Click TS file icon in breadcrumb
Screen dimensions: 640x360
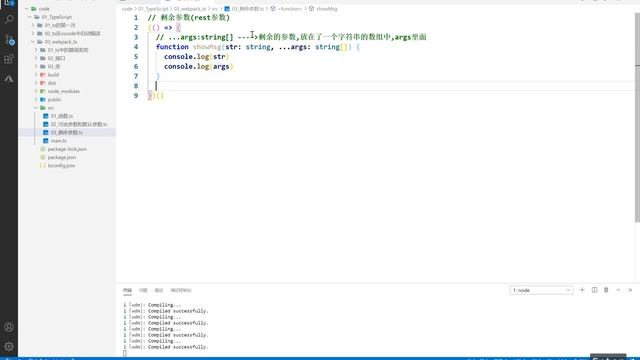click(x=227, y=9)
